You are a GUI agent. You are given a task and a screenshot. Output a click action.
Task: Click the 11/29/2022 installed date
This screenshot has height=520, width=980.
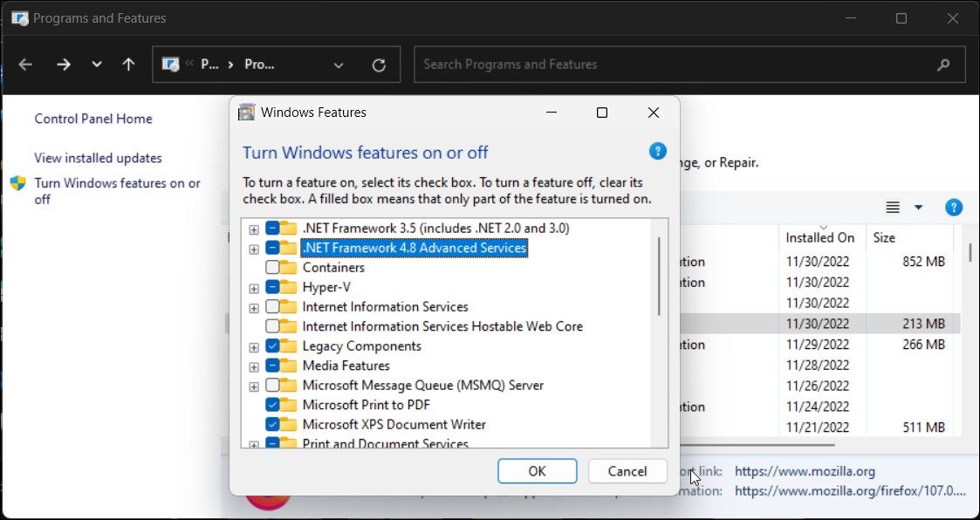pos(818,345)
